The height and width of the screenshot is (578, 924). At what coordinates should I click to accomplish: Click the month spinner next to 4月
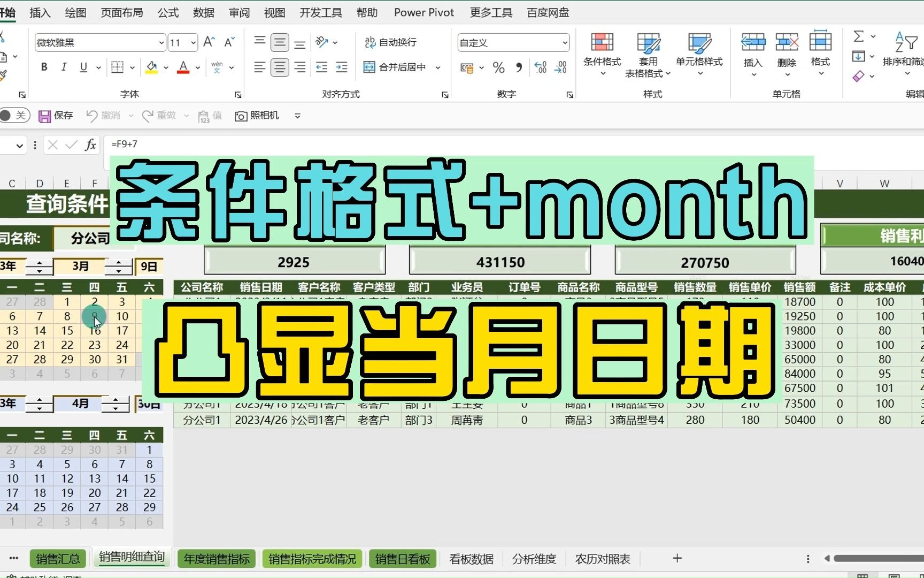[115, 404]
